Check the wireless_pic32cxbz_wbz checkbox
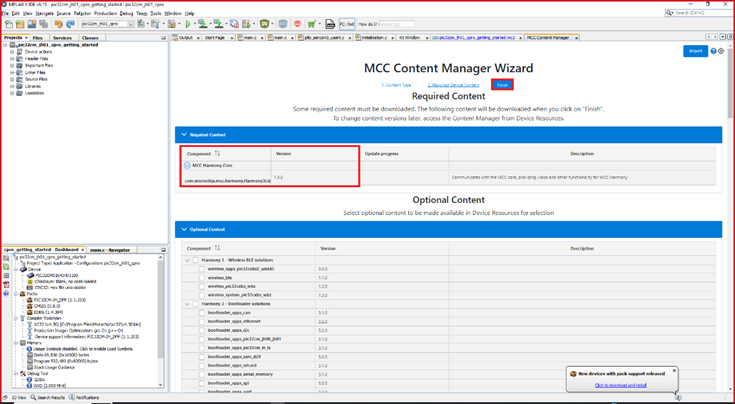This screenshot has height=404, width=735. 202,286
